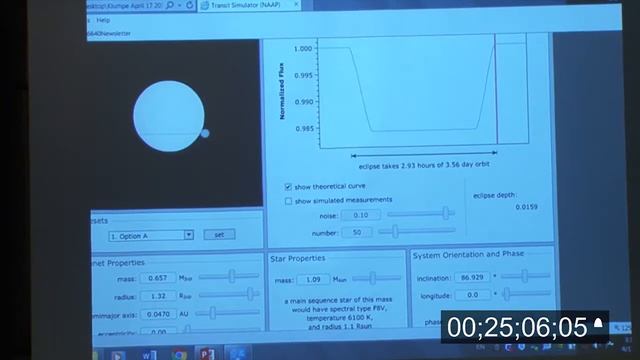Click the eccentricity input field
Screen dimensions: 640x360
click(158, 331)
